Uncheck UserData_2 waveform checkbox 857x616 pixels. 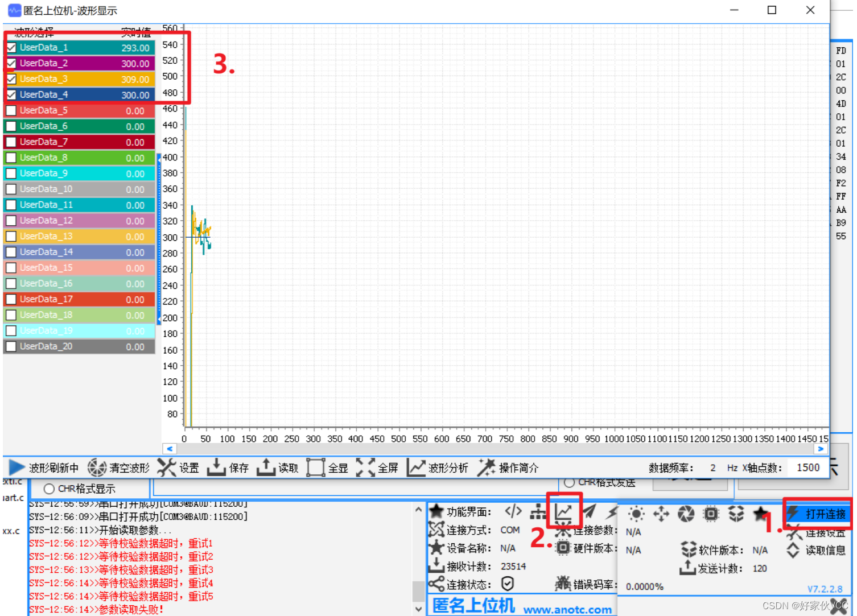[x=11, y=63]
